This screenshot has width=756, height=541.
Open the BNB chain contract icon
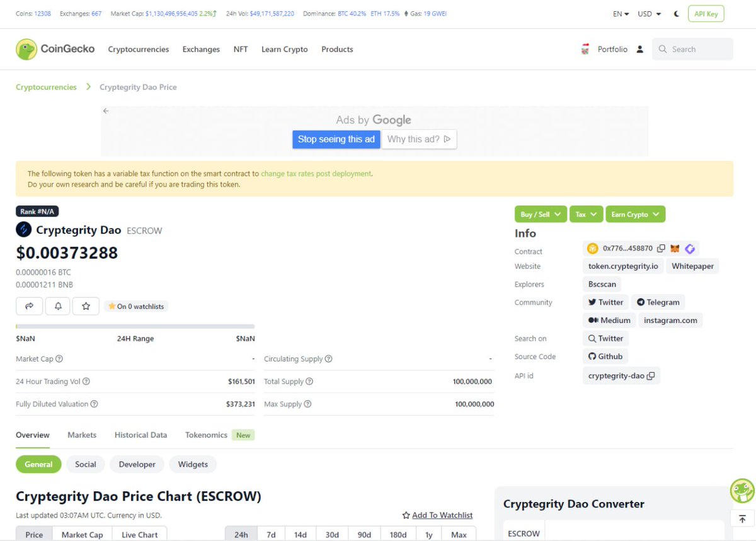592,249
